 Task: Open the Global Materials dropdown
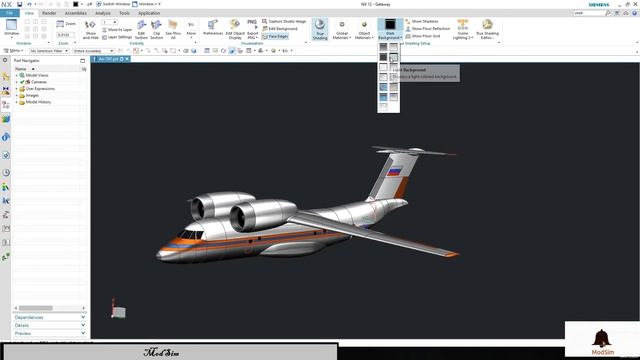pyautogui.click(x=342, y=29)
